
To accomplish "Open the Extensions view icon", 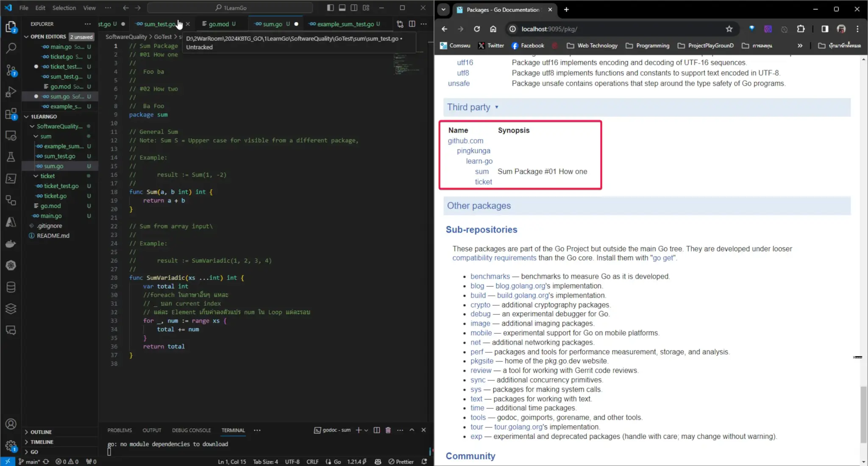I will 11,114.
